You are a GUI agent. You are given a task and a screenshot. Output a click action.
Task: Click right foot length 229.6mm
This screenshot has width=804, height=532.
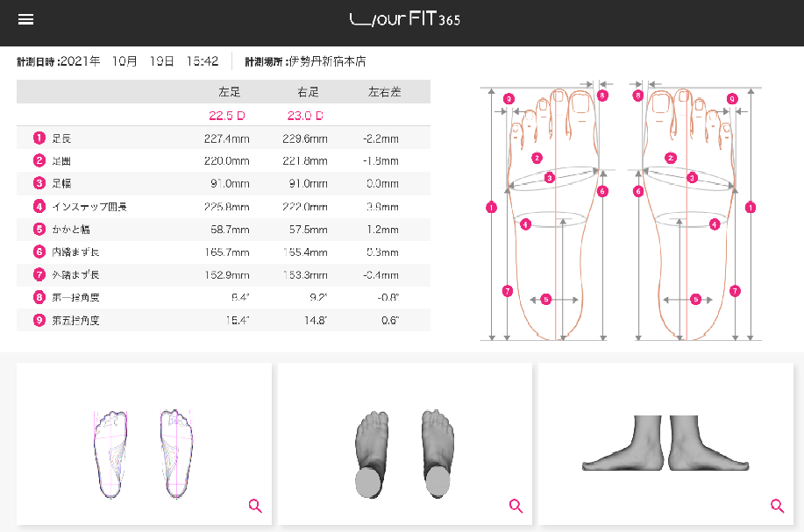tap(304, 138)
